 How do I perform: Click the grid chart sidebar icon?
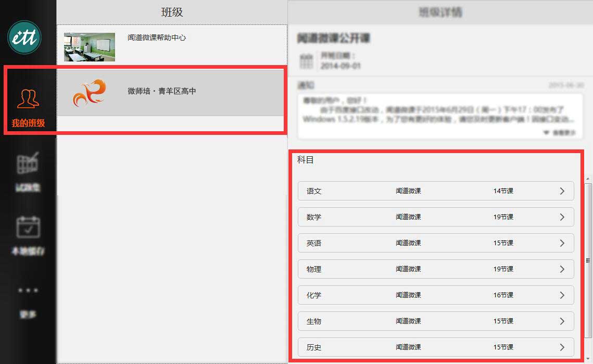coord(28,164)
